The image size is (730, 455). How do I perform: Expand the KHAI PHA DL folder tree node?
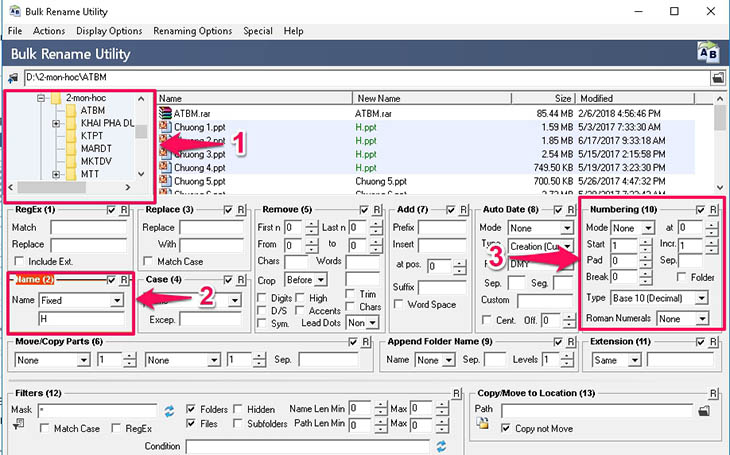[x=56, y=123]
